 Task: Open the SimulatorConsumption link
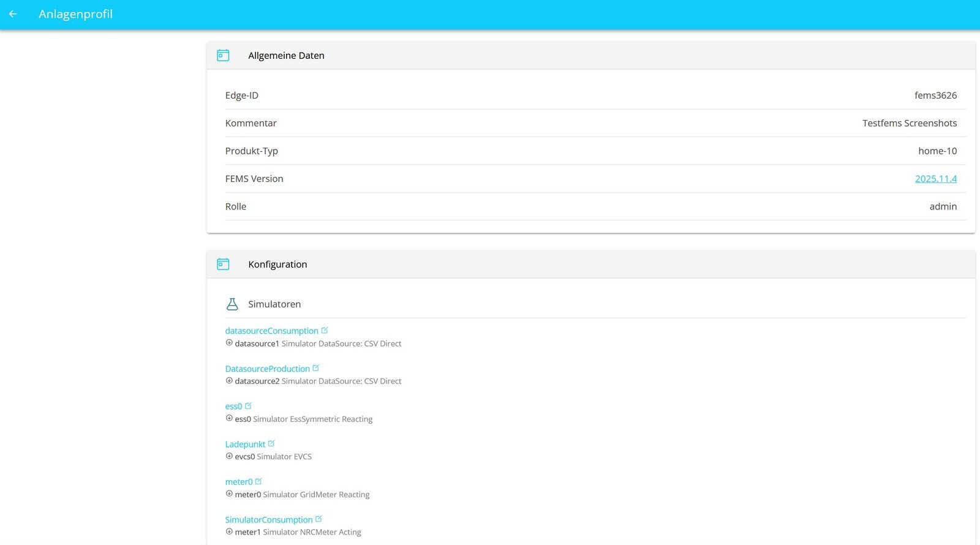pos(268,520)
